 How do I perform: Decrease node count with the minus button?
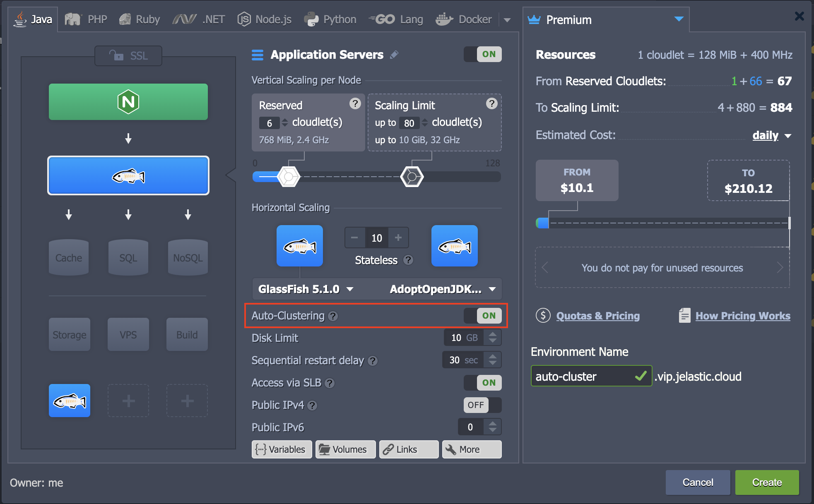[354, 238]
